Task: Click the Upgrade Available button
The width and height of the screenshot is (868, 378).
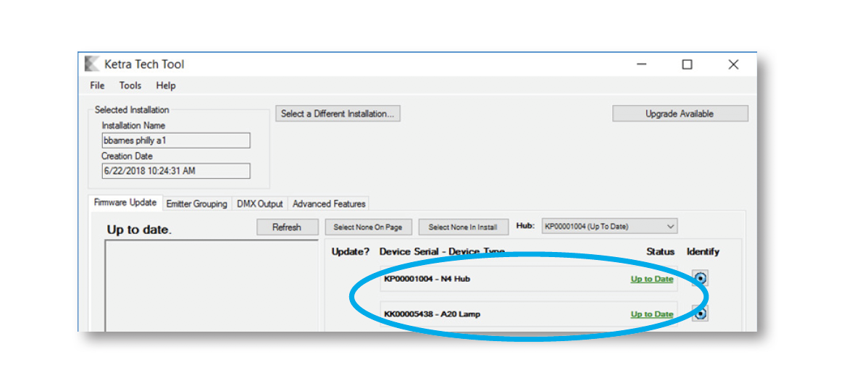Action: [680, 114]
